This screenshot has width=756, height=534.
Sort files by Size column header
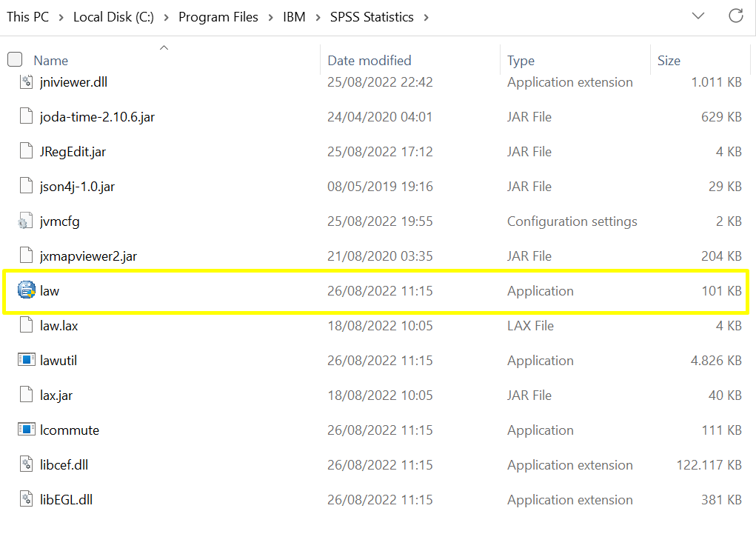(669, 61)
